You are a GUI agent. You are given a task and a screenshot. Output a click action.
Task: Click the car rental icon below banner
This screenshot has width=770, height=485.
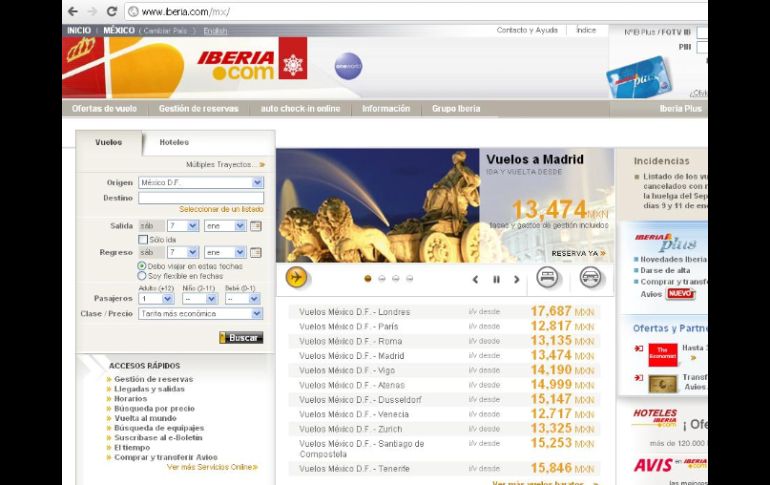click(x=590, y=278)
